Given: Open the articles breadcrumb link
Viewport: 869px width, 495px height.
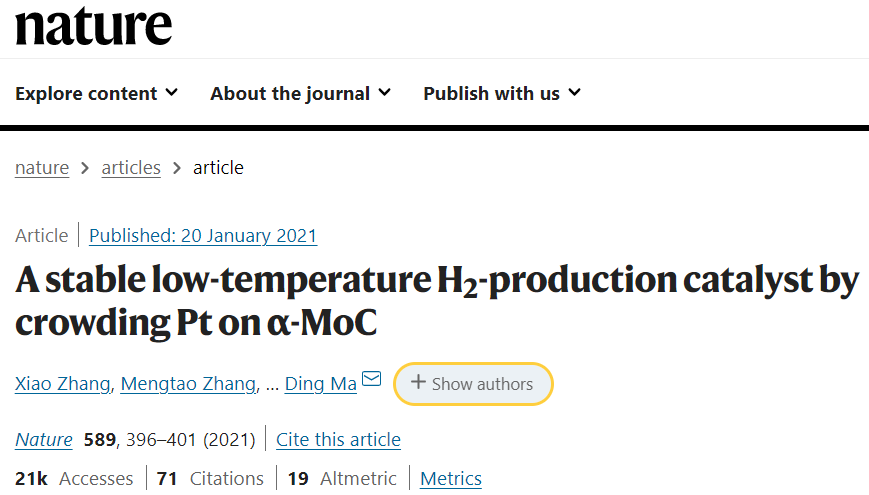Looking at the screenshot, I should 131,167.
